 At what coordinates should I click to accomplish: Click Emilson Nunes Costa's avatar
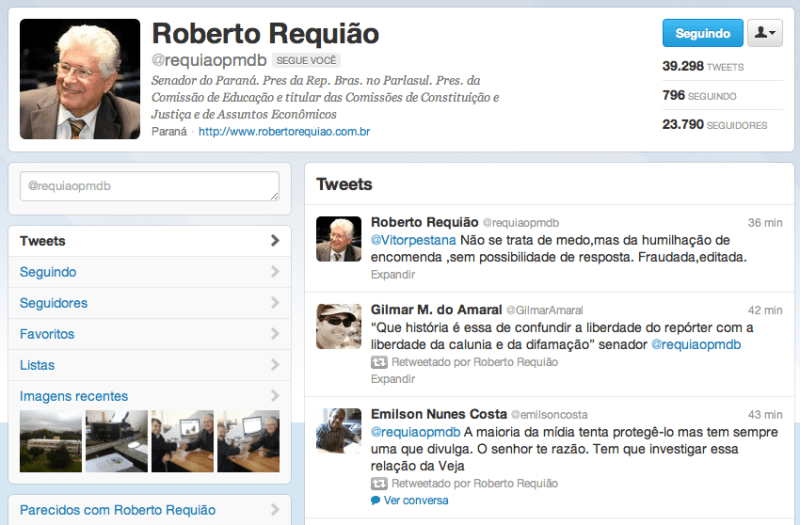coord(339,430)
